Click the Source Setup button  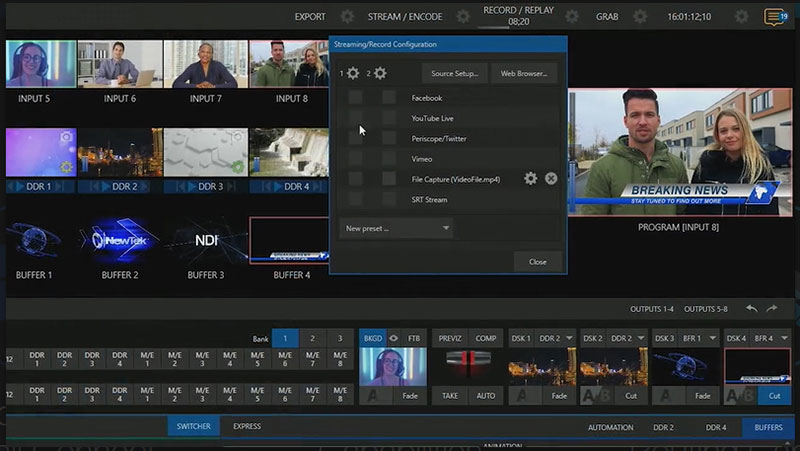pyautogui.click(x=454, y=73)
